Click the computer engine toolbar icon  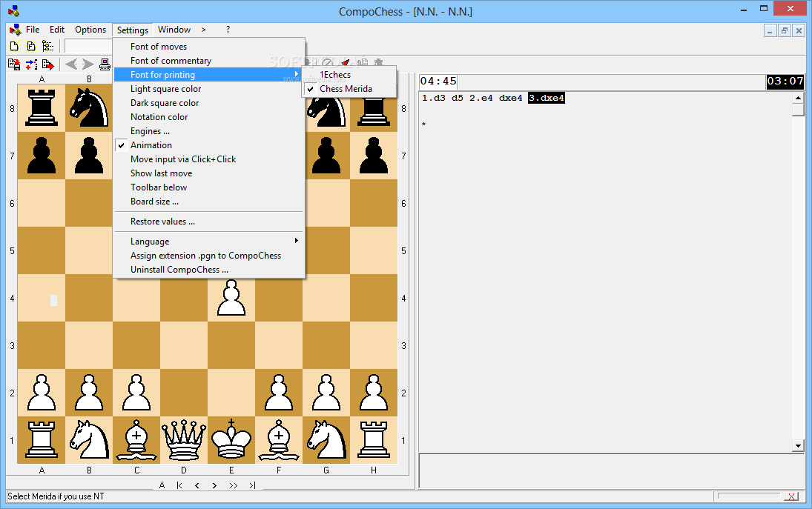coord(105,64)
